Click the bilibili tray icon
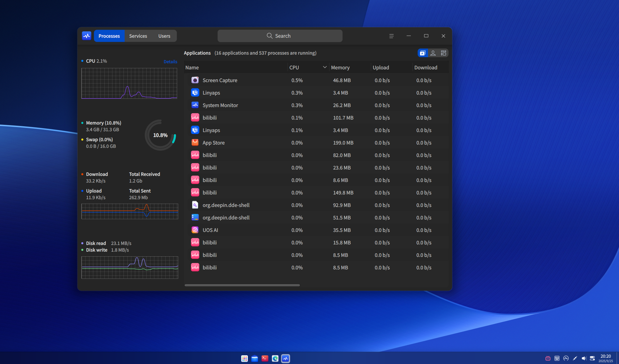 548,358
